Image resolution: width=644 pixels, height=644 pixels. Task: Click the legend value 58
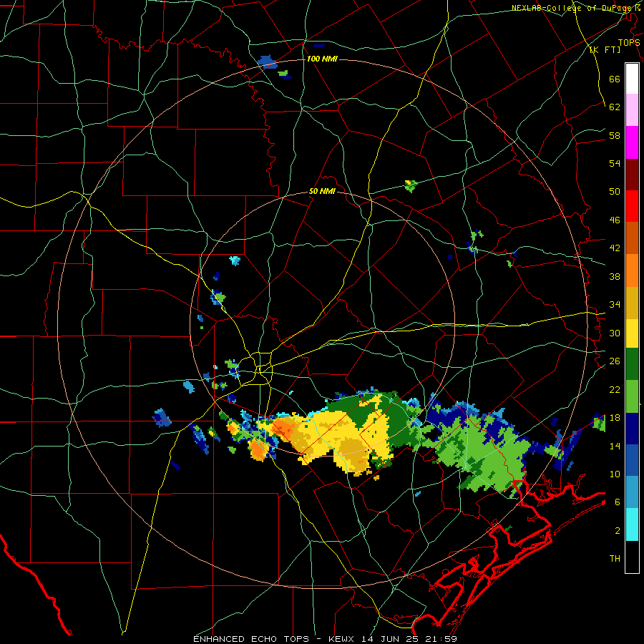pos(615,135)
